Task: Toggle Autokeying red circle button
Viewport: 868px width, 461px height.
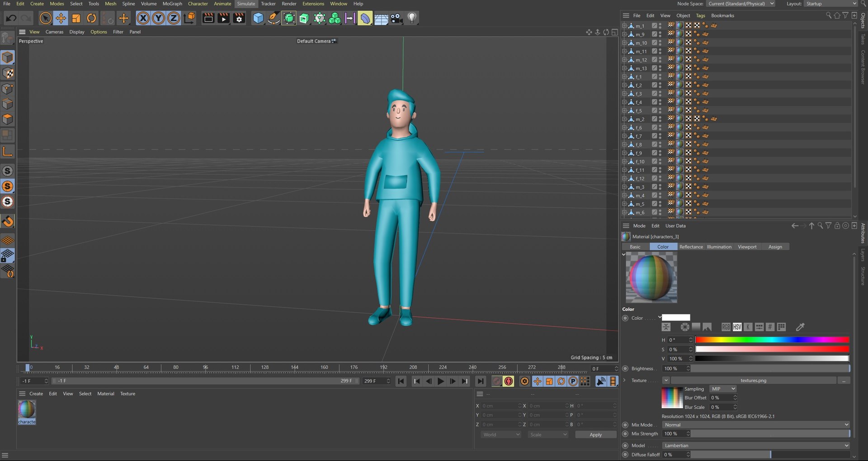Action: (509, 381)
